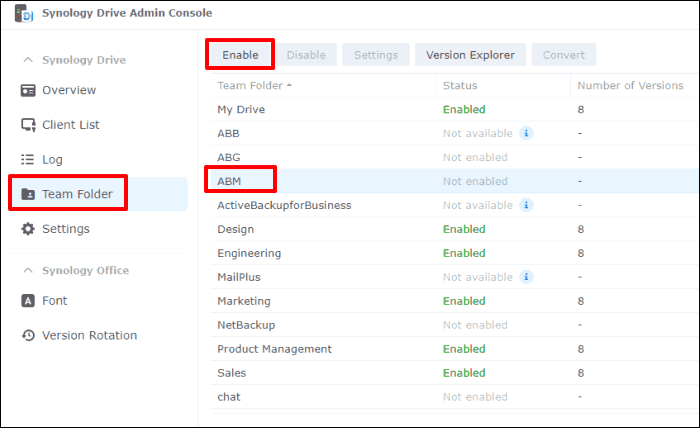Click the info icon beside ABB status
The width and height of the screenshot is (700, 428).
(x=526, y=133)
